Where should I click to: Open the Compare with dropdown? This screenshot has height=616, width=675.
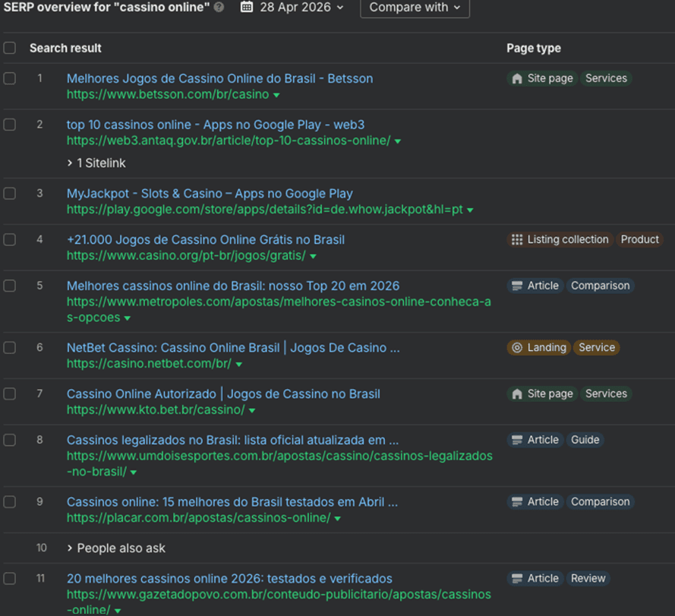click(415, 8)
